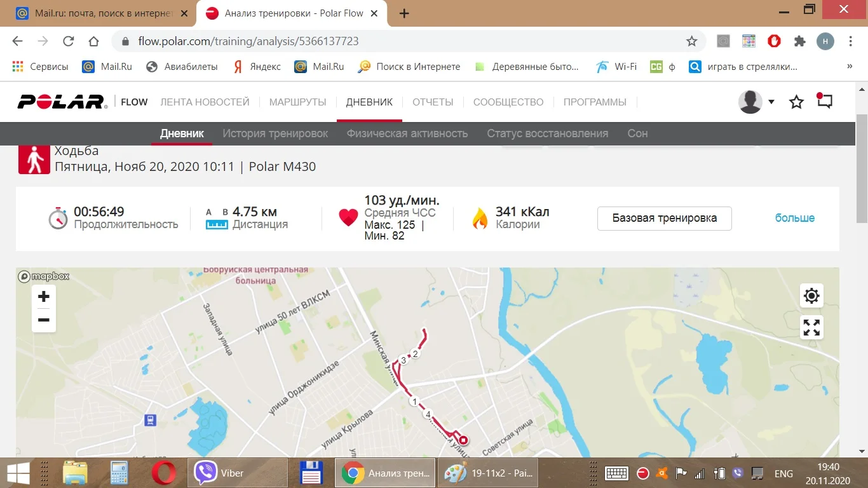This screenshot has height=488, width=868.
Task: Click the route end marker on the map
Action: 463,440
